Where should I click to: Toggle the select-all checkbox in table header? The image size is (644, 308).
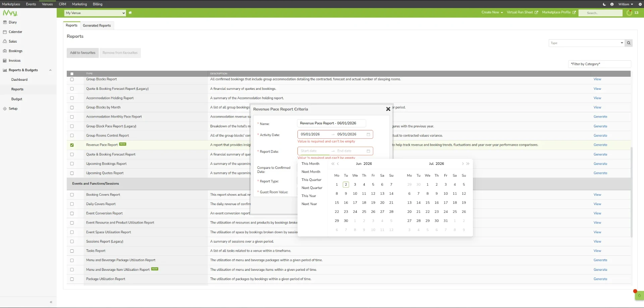point(72,74)
